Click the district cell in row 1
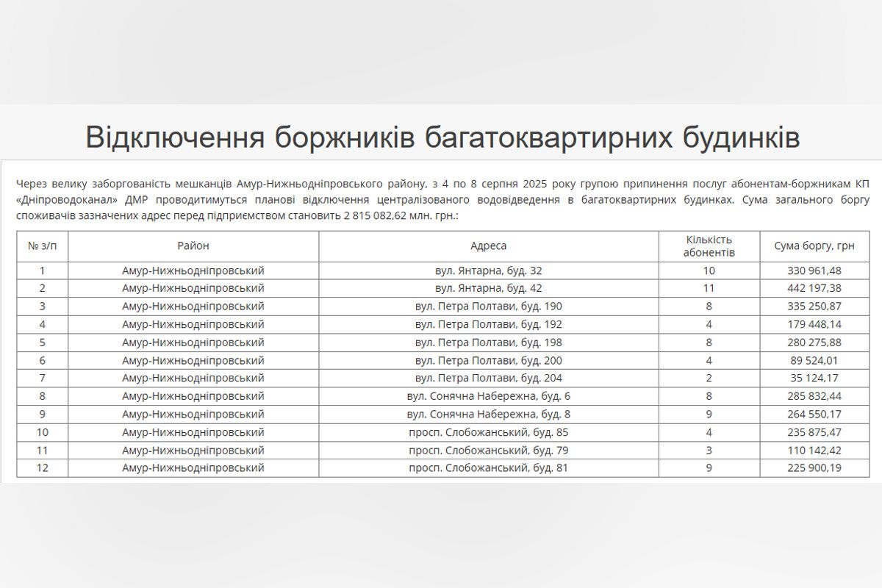Screen dimensions: 882x588 (x=193, y=270)
